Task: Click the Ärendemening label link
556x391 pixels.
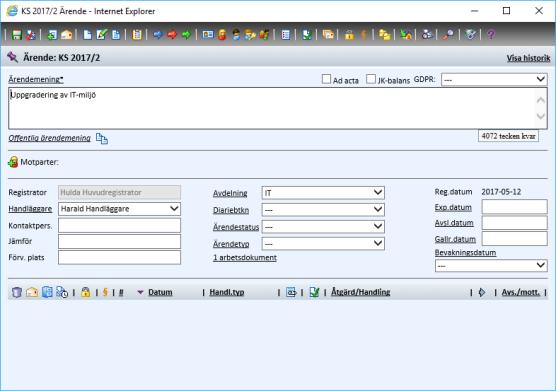Action: (x=36, y=79)
